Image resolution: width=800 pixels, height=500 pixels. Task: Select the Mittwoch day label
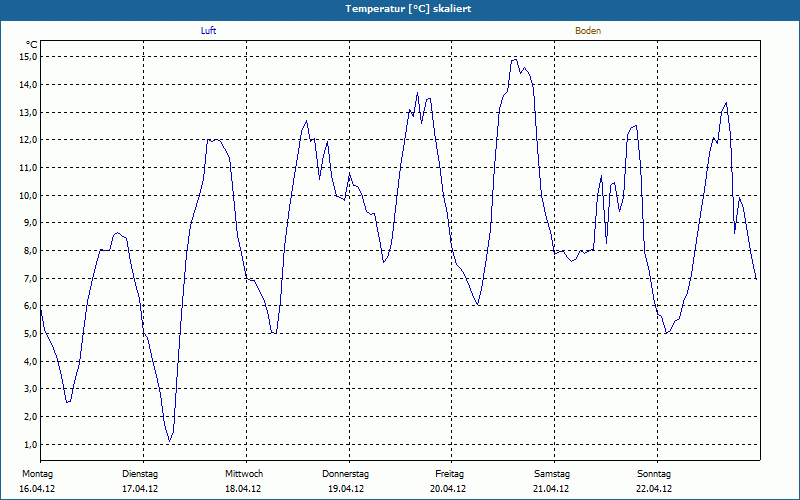point(244,474)
